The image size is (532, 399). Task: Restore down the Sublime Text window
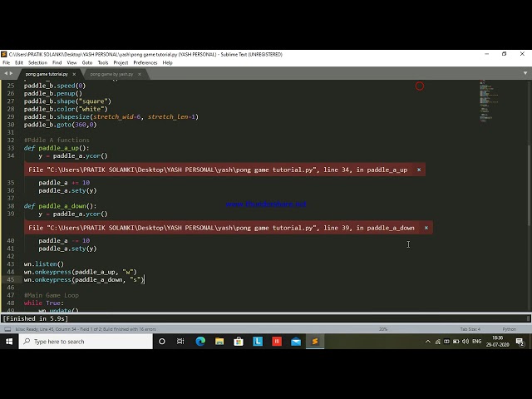pos(505,54)
